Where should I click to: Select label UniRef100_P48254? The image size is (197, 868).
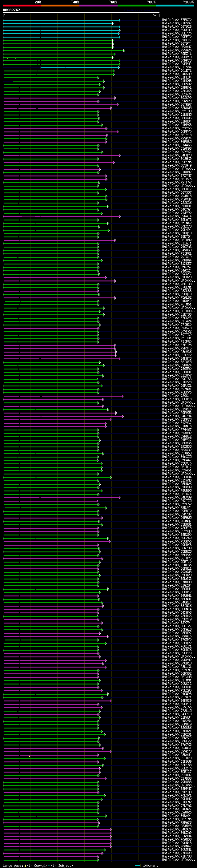click(177, 721)
